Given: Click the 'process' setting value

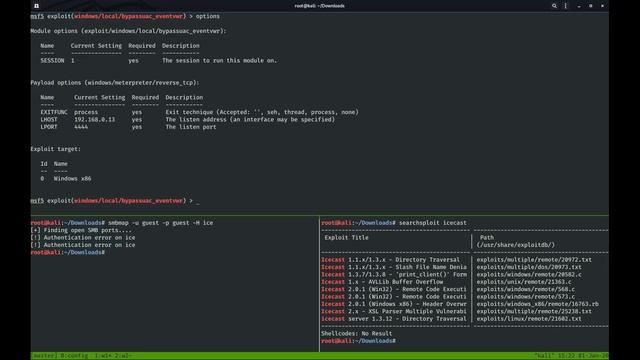Looking at the screenshot, I should [x=86, y=112].
